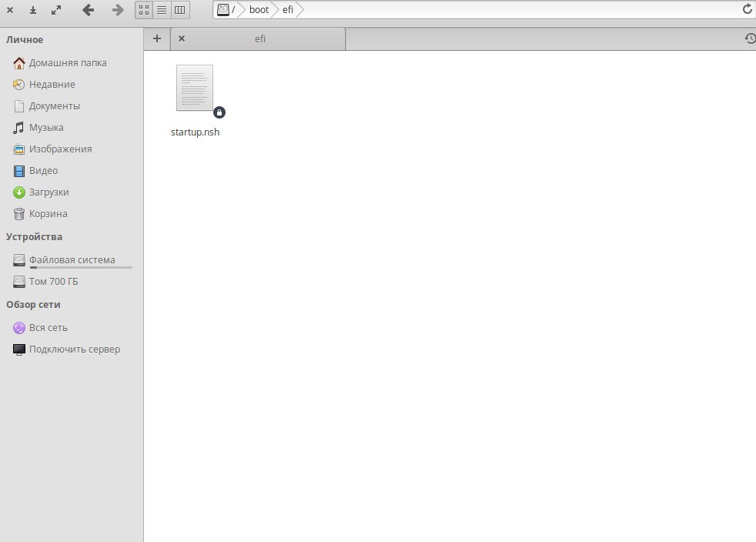Click the trash can icon beside Корзина

click(x=18, y=213)
